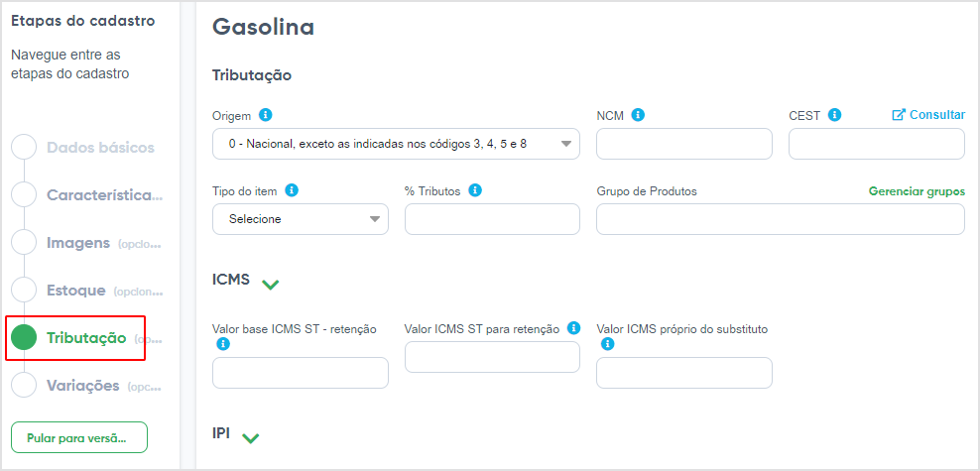Click the Pular para versão button

pos(79,437)
